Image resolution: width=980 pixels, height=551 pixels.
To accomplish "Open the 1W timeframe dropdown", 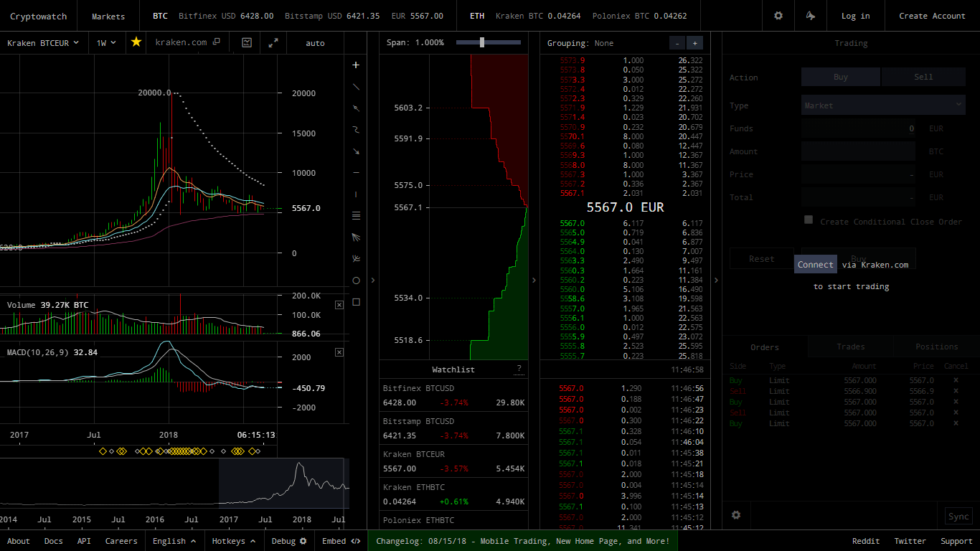I will (x=106, y=43).
